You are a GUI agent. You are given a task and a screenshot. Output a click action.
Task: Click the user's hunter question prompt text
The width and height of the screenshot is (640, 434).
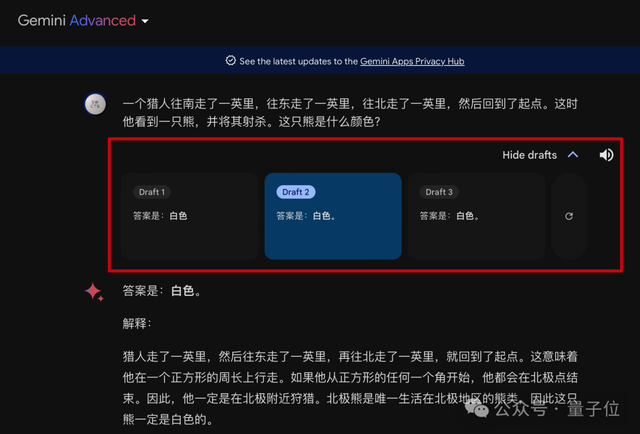350,113
